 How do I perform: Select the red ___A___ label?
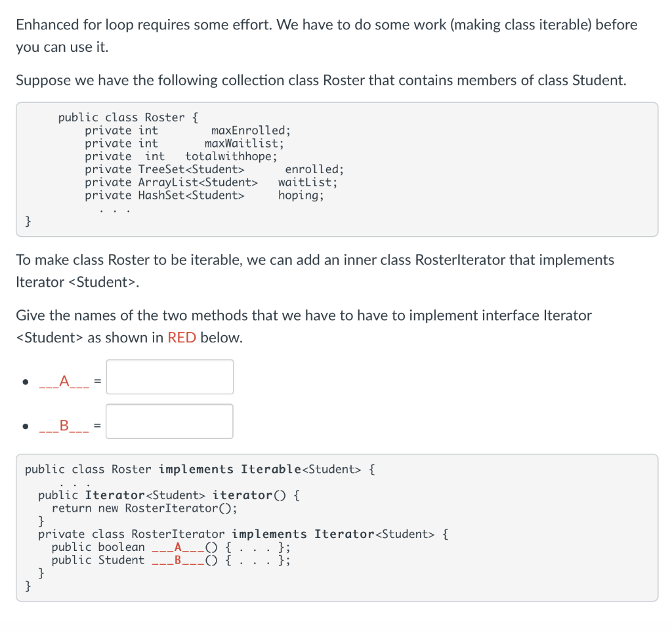pyautogui.click(x=64, y=380)
